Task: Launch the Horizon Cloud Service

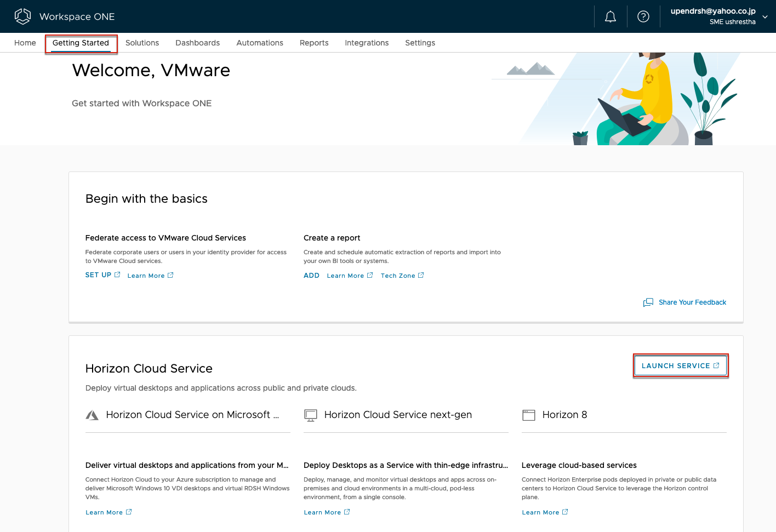Action: (x=680, y=366)
